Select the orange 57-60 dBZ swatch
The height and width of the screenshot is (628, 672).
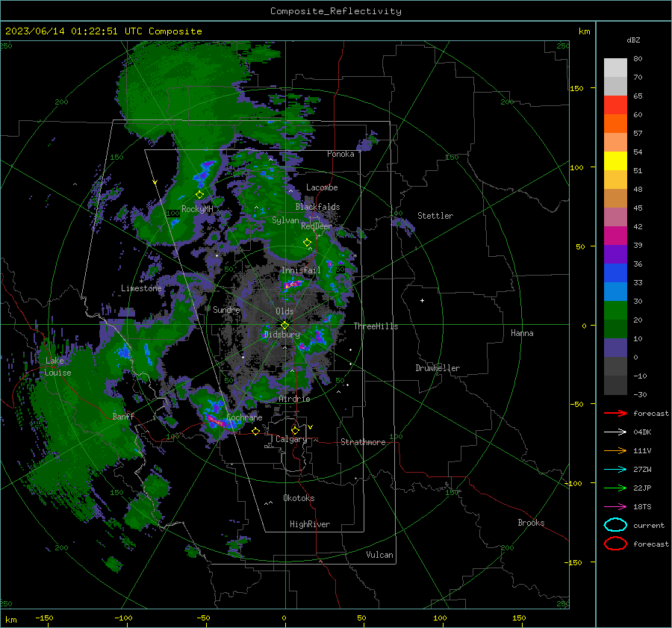(x=615, y=123)
